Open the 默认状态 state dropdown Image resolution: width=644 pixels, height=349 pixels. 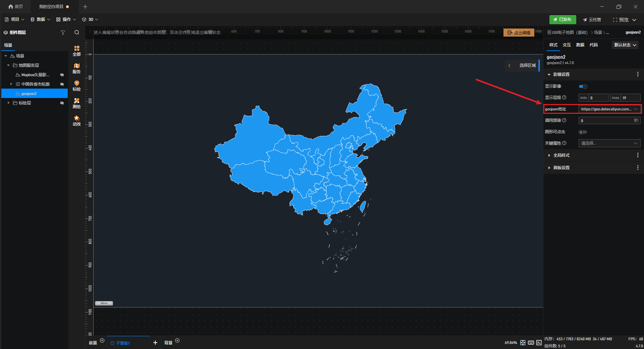pos(625,45)
